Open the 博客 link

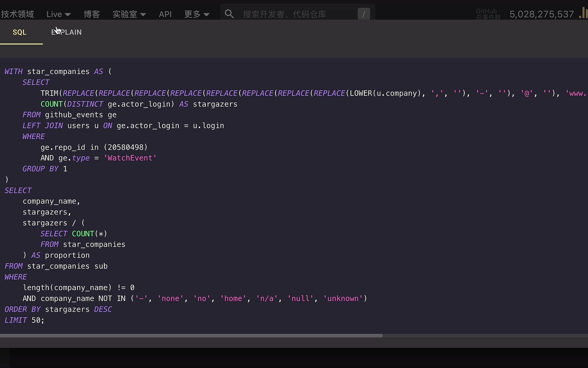point(92,14)
